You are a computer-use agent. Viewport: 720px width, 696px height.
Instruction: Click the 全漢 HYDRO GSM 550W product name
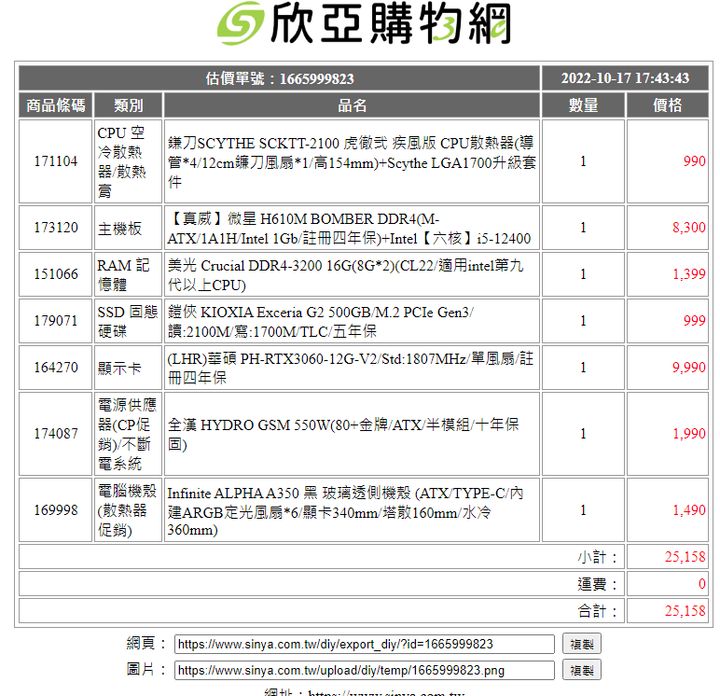tap(343, 434)
